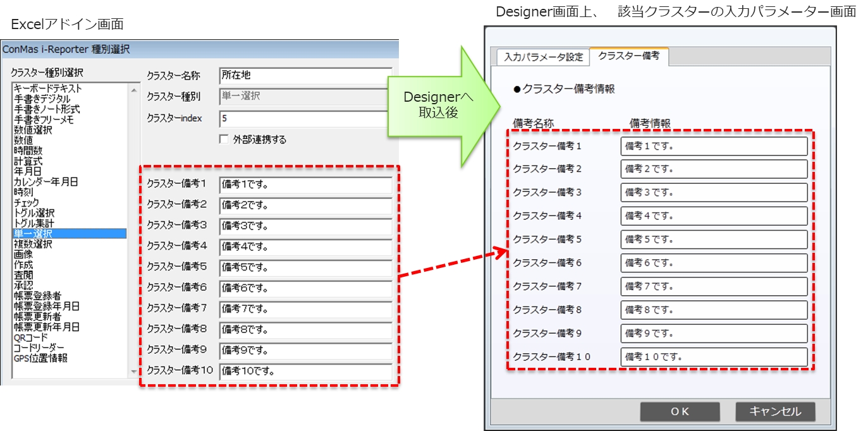The width and height of the screenshot is (868, 431).
Task: Select 複数選択 from the type list
Action: [x=33, y=244]
